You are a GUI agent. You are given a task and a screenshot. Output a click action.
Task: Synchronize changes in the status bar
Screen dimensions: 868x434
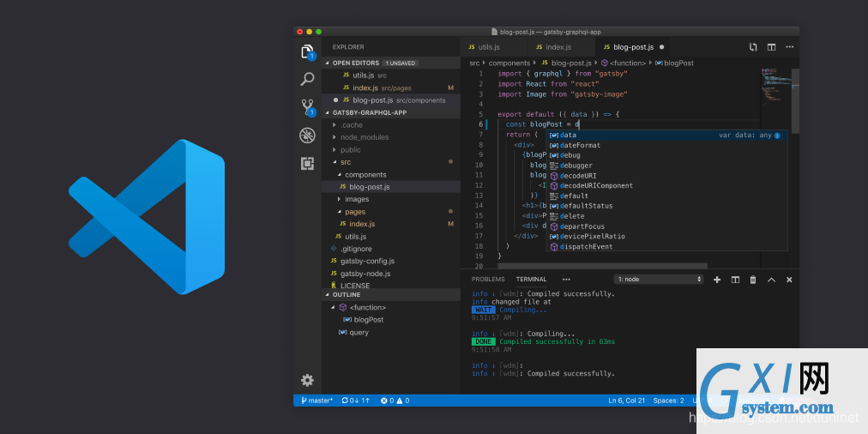pos(355,401)
